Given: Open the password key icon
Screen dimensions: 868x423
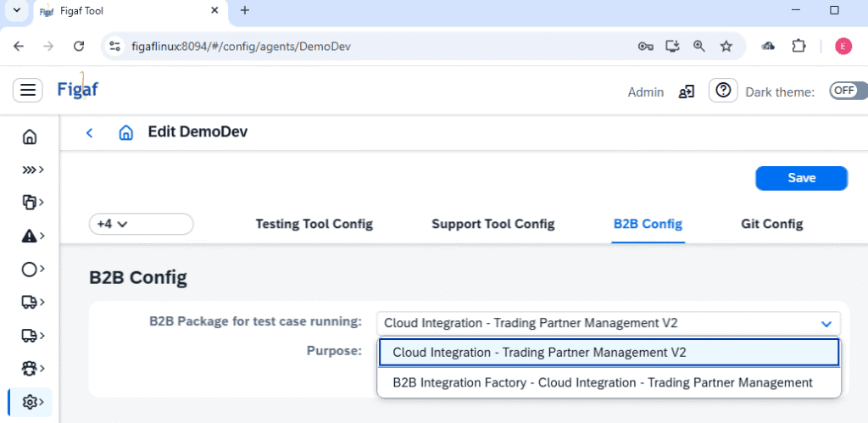Looking at the screenshot, I should click(x=645, y=47).
